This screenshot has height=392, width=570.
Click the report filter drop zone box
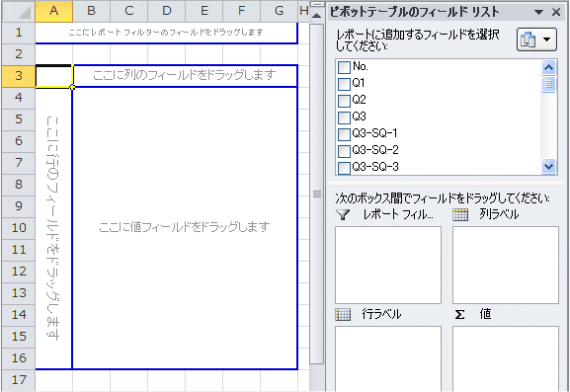(x=388, y=266)
